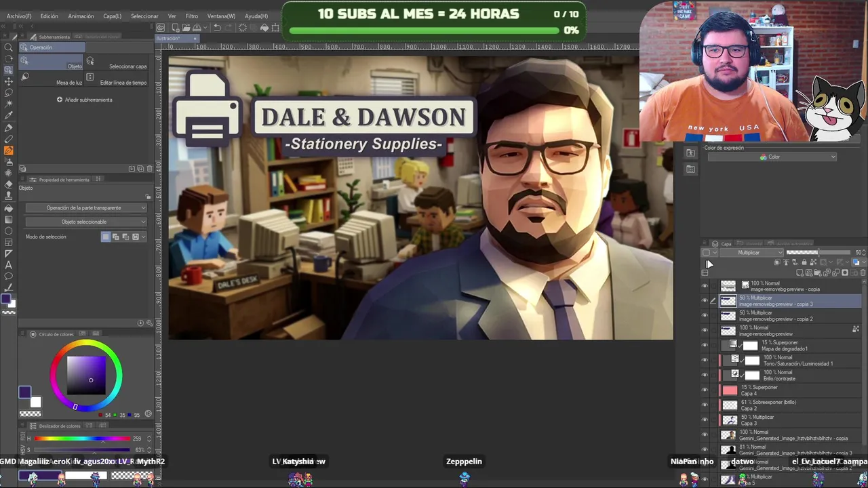
Task: Select the white sub color swatch
Action: coord(36,402)
